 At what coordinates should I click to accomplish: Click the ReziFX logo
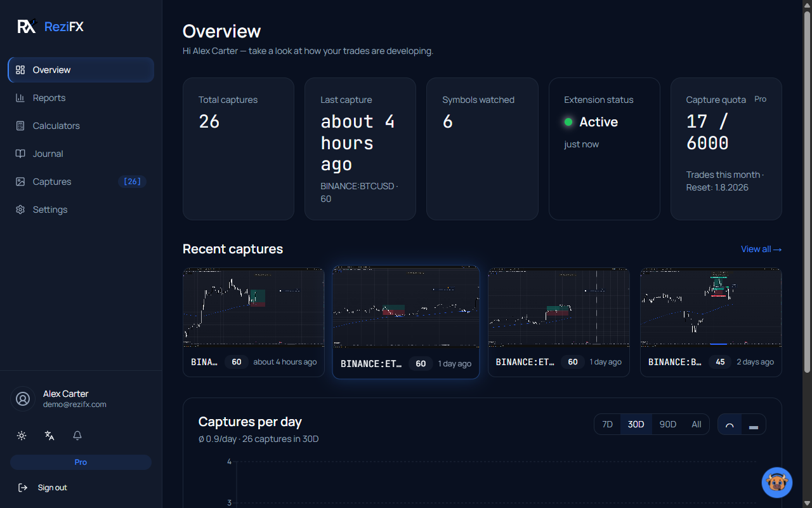click(50, 26)
